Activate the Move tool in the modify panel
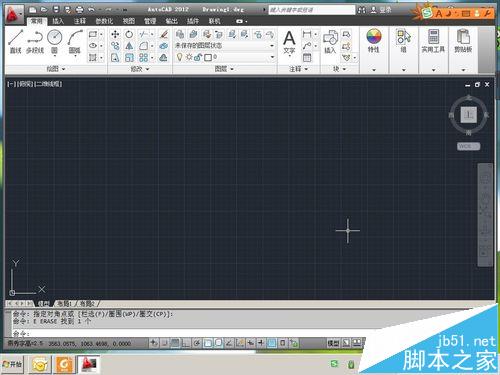The width and height of the screenshot is (500, 375). 115,34
